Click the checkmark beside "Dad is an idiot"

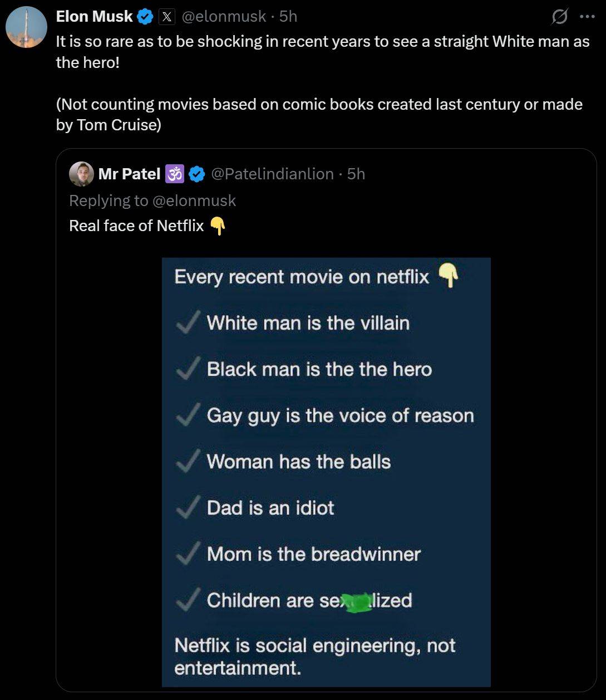coord(186,508)
